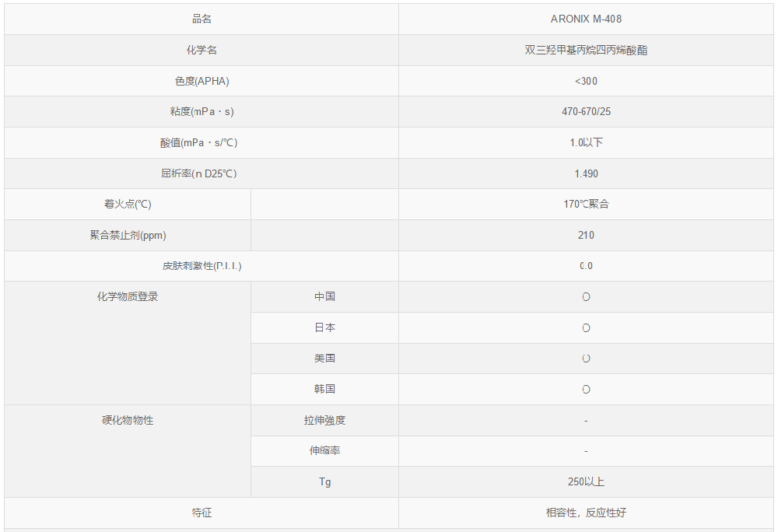Click the Tg property cell
The height and width of the screenshot is (532, 778).
click(x=325, y=482)
